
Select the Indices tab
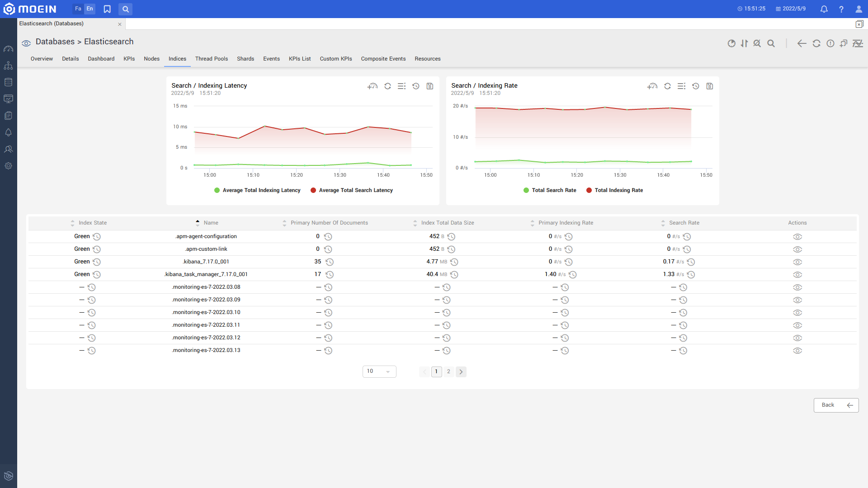click(x=177, y=58)
